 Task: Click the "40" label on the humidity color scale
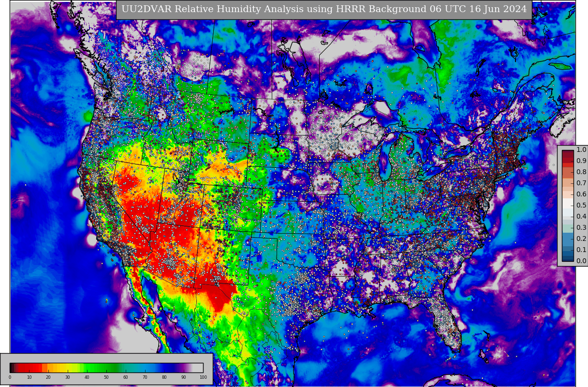click(x=87, y=377)
